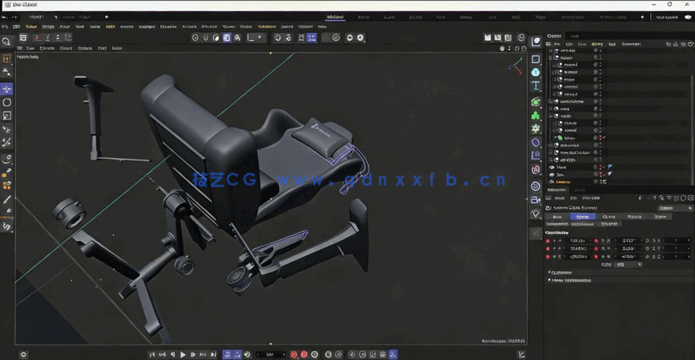Go to the start of the animation

pos(152,355)
